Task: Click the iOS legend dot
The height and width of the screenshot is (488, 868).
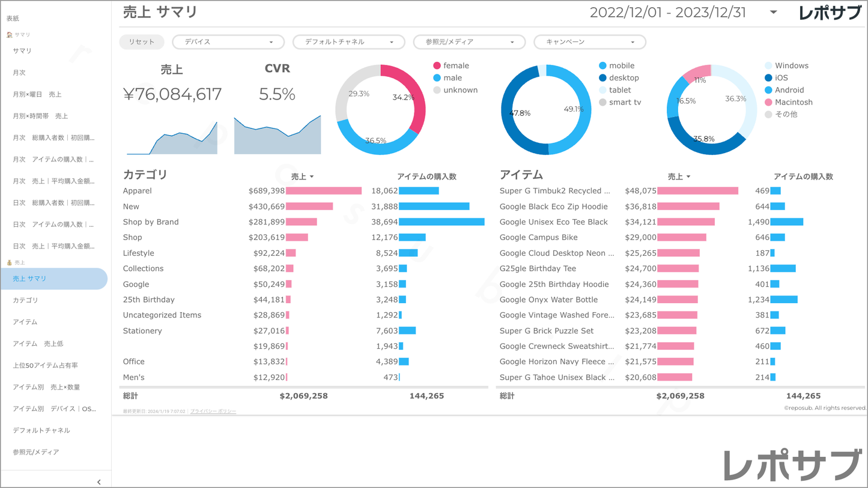Action: (x=768, y=78)
